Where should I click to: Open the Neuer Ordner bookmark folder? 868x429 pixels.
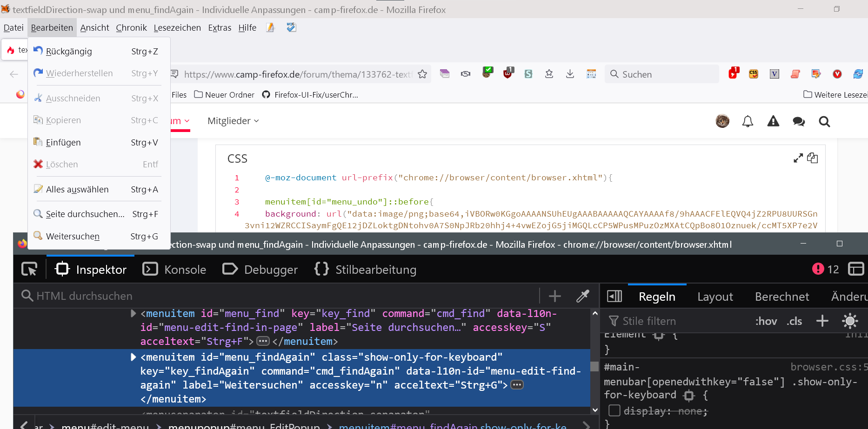(224, 95)
